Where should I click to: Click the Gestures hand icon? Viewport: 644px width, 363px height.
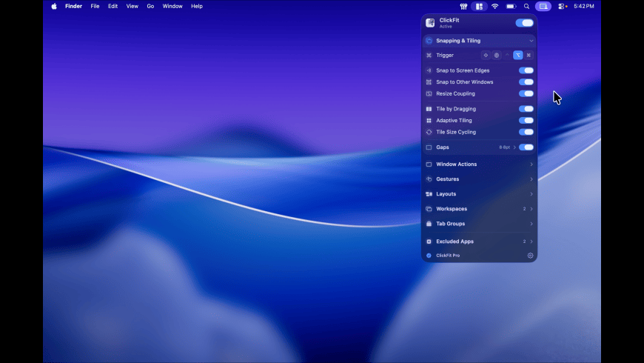(x=429, y=179)
